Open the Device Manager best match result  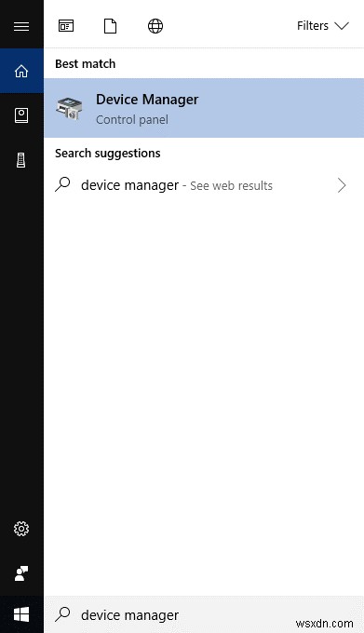pyautogui.click(x=204, y=108)
